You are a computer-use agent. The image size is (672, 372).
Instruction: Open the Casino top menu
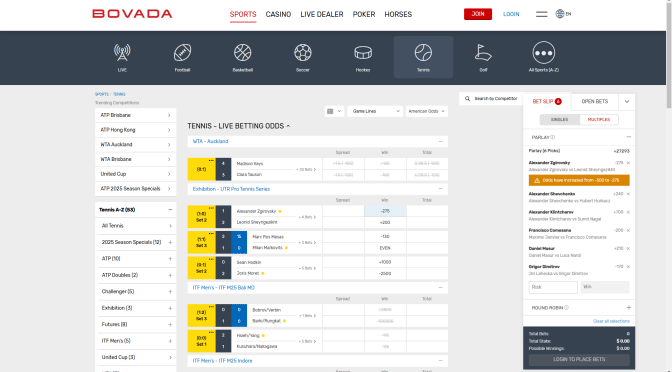[278, 15]
